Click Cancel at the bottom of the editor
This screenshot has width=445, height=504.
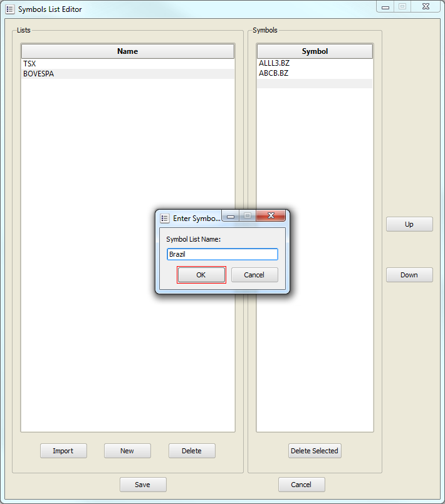(301, 485)
